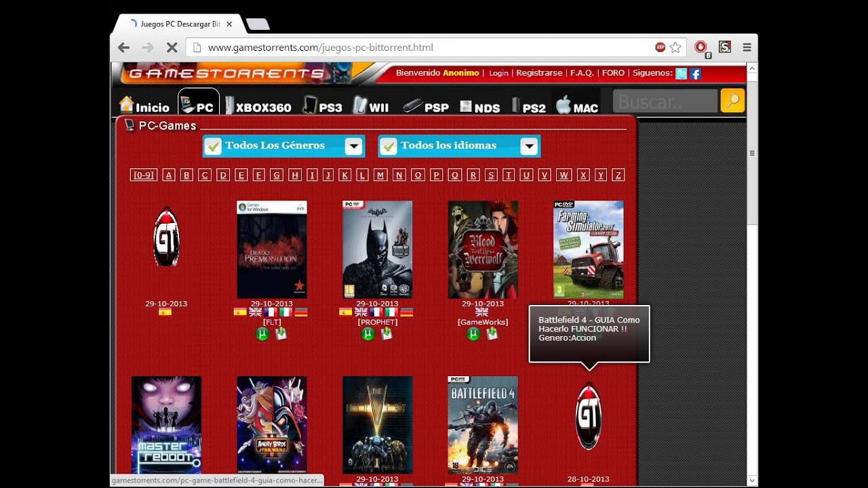Click uTorrent download icon under PROPHET
This screenshot has width=868, height=488.
click(x=368, y=333)
